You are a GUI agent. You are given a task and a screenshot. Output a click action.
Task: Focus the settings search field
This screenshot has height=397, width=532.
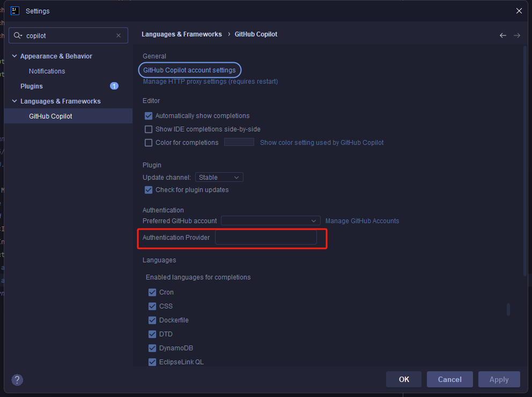(68, 35)
